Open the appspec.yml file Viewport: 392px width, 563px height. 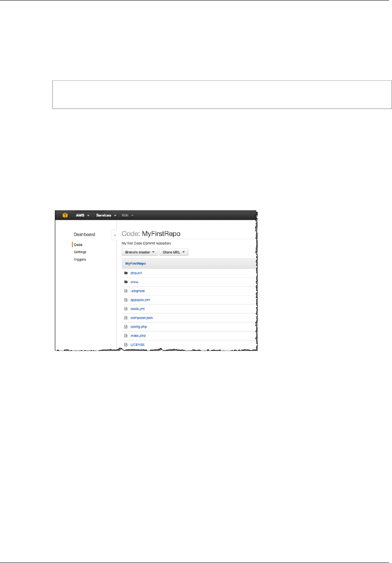point(140,300)
